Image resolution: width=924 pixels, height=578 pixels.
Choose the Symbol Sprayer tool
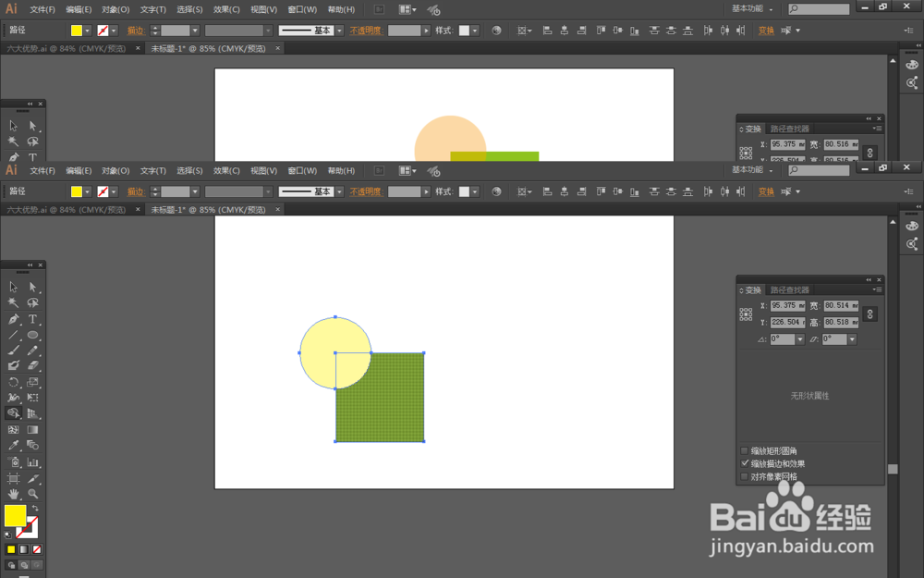pos(13,462)
